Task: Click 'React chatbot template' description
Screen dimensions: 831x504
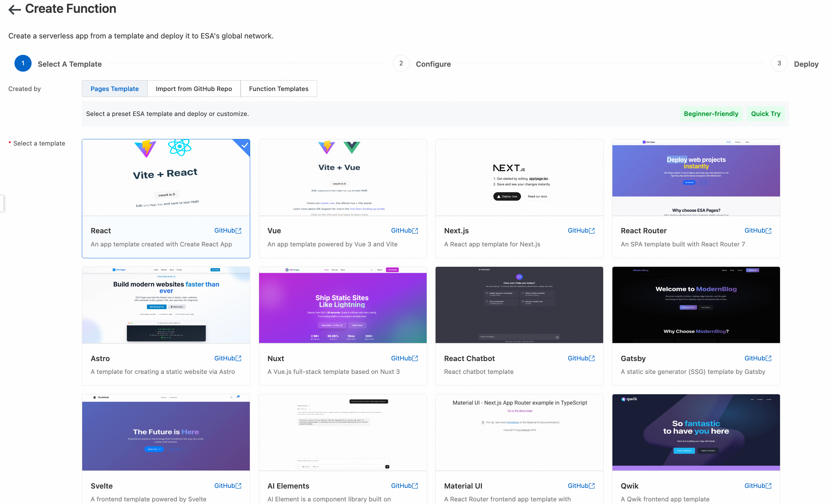Action: tap(479, 372)
